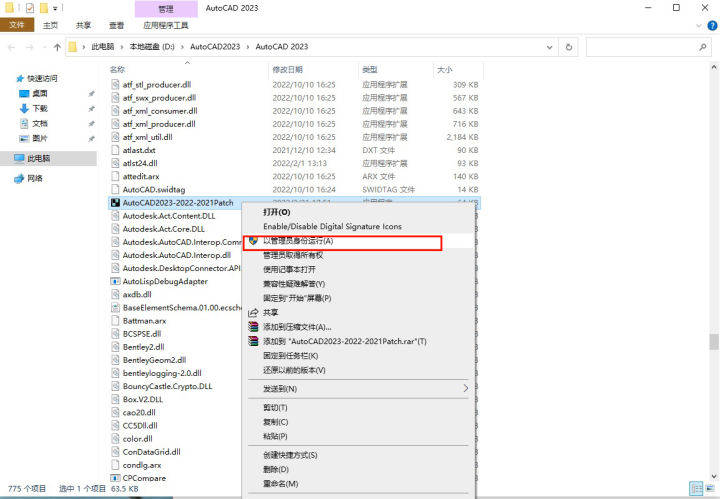
Task: Choose 还原以前的版本(V) from context menu
Action: click(x=294, y=370)
